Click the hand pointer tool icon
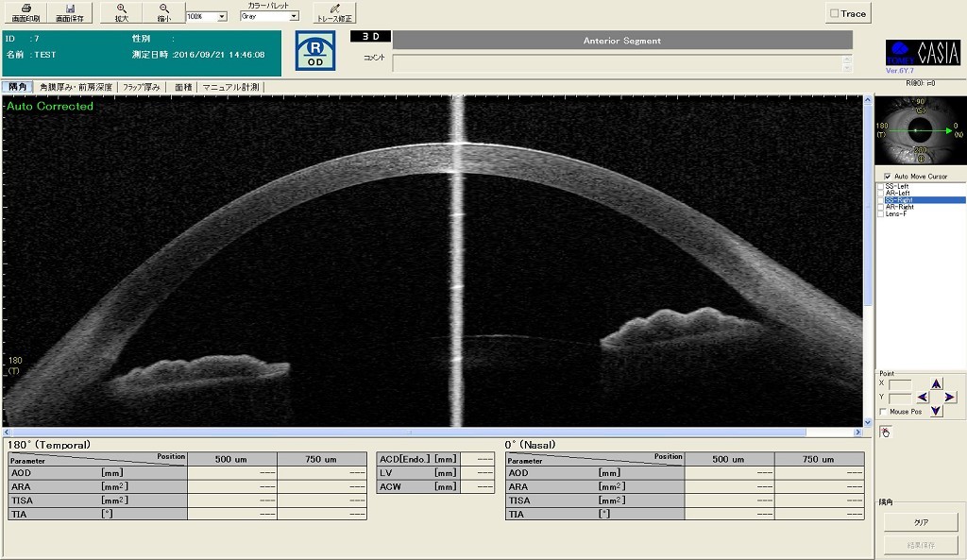 click(886, 433)
